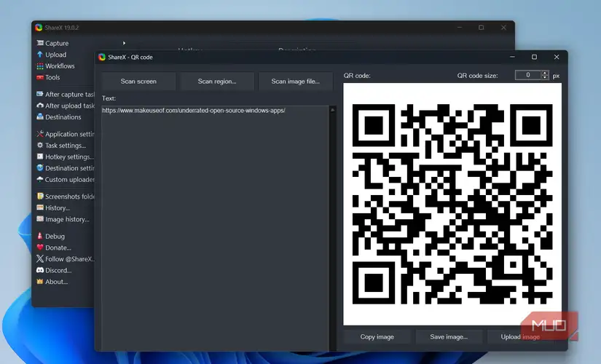Click the After capture tasks icon
The image size is (601, 364).
click(40, 94)
